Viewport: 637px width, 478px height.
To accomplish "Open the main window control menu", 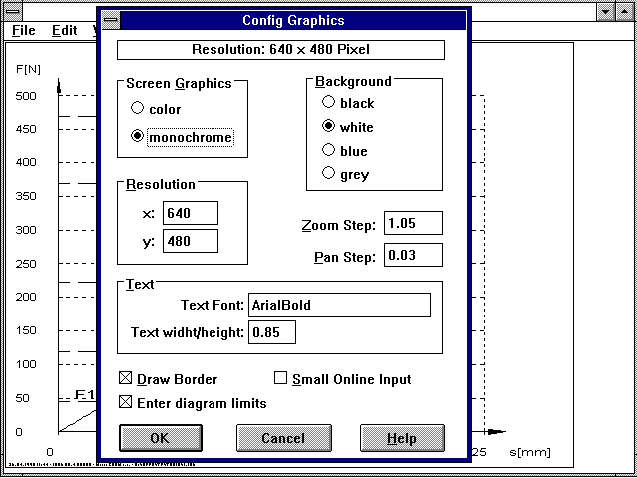I will pos(11,10).
